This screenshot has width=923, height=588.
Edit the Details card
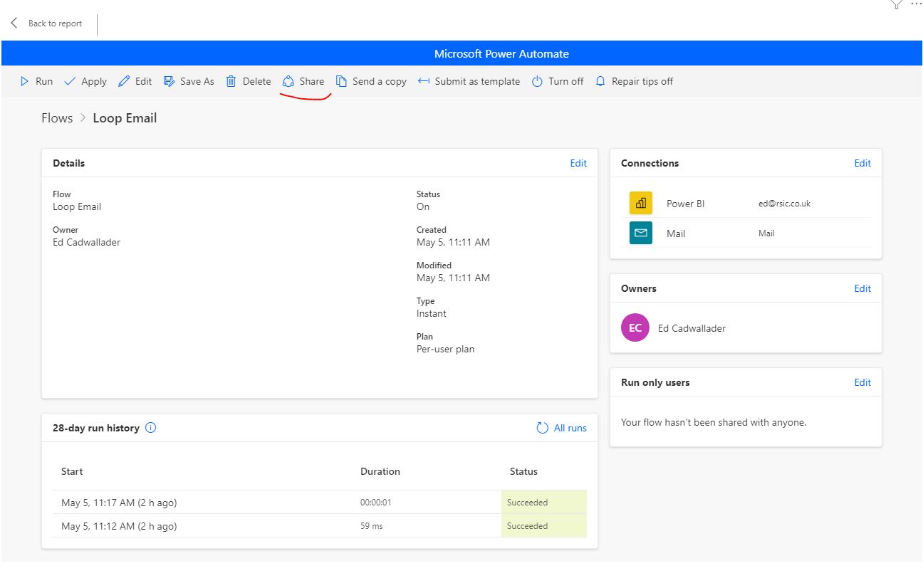pos(578,163)
